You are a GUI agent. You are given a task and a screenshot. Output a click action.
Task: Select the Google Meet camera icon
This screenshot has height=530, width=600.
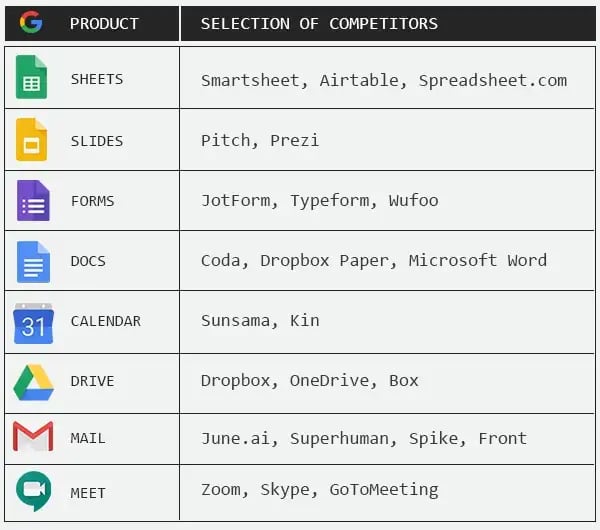(x=34, y=491)
